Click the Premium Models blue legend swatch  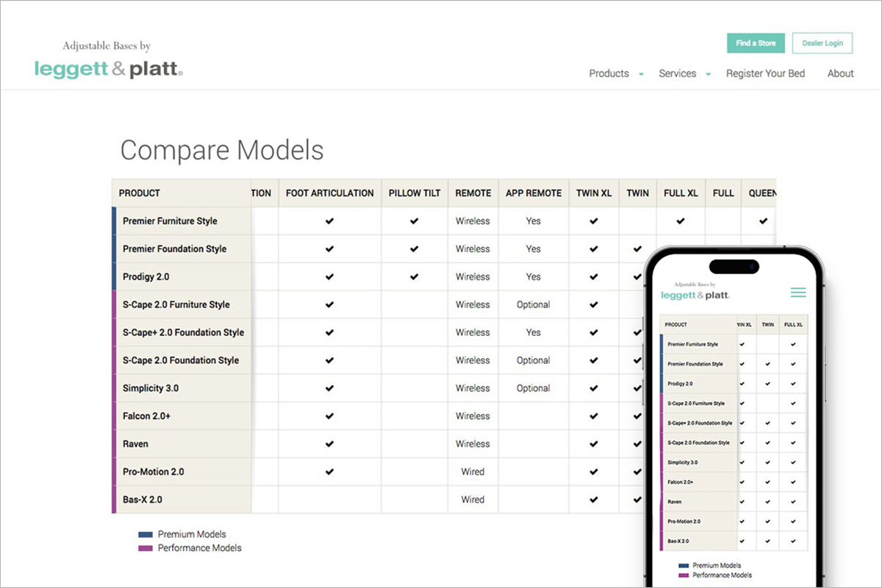pos(146,534)
